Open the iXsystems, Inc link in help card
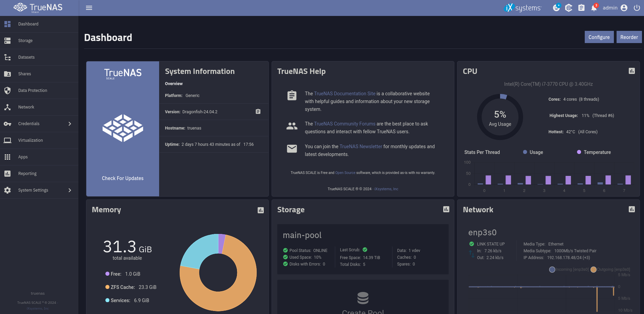This screenshot has height=314, width=644. (386, 189)
